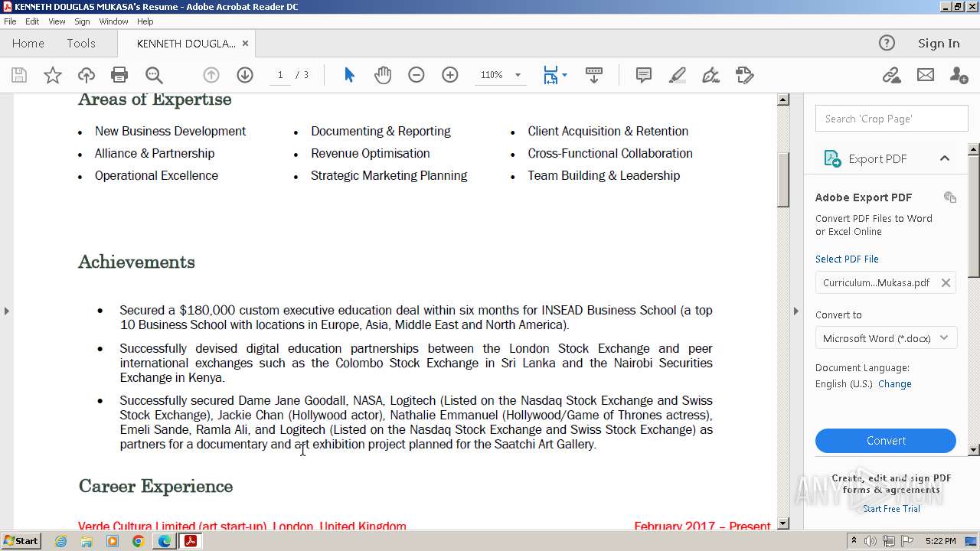Click the taskbar clock 5:22 PM
The image size is (980, 551).
click(x=940, y=541)
